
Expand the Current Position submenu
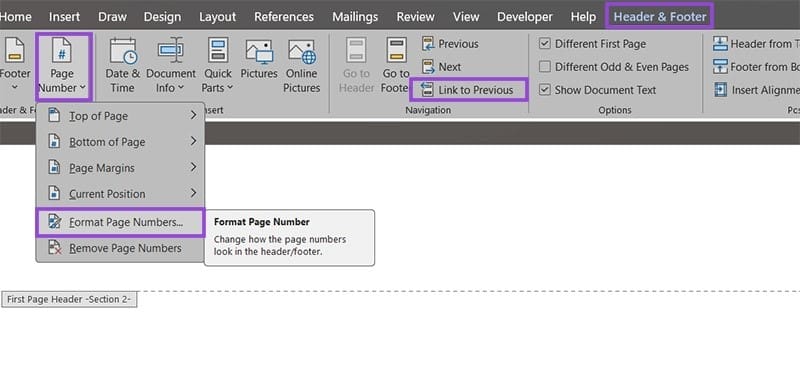click(x=120, y=194)
